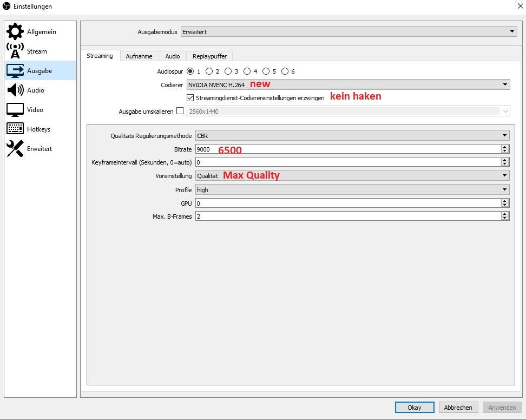
Task: Switch to the Streaming tab
Action: point(100,56)
